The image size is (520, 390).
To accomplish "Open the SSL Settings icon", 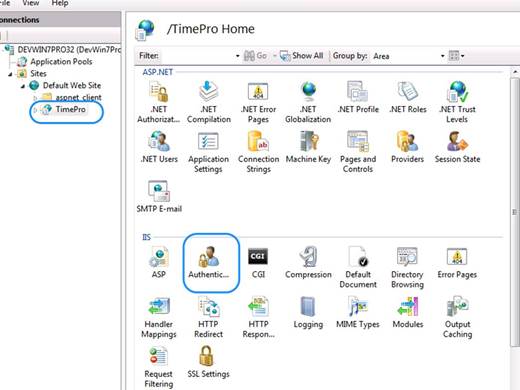I will [x=208, y=362].
